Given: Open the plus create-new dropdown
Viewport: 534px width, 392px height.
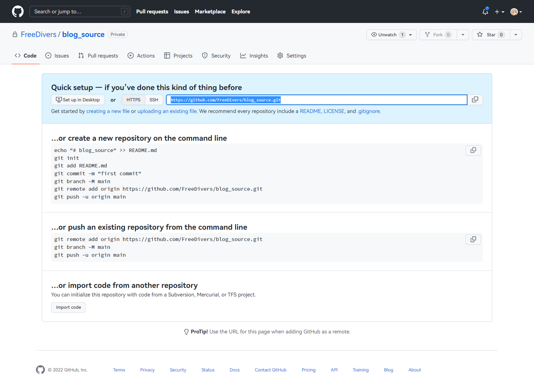Looking at the screenshot, I should click(x=499, y=12).
